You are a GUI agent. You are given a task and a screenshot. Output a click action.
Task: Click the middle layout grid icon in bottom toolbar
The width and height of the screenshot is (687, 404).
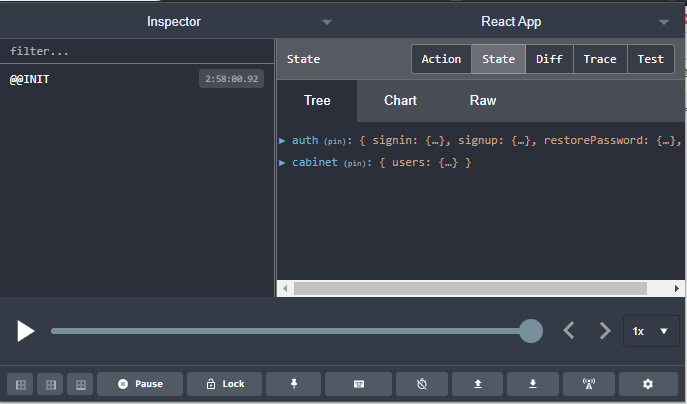pyautogui.click(x=50, y=384)
